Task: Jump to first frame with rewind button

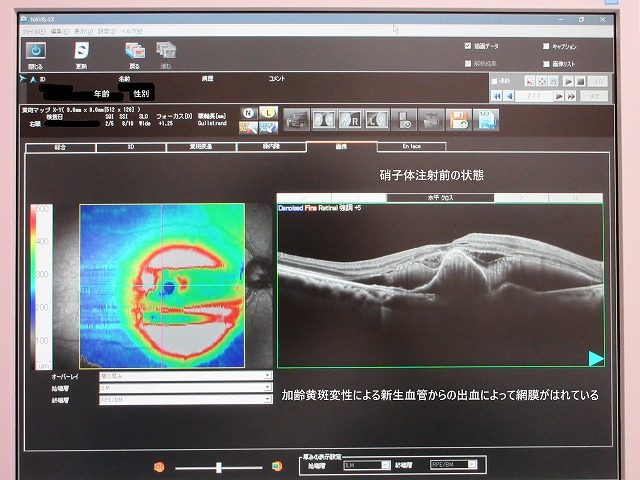Action: [495, 96]
